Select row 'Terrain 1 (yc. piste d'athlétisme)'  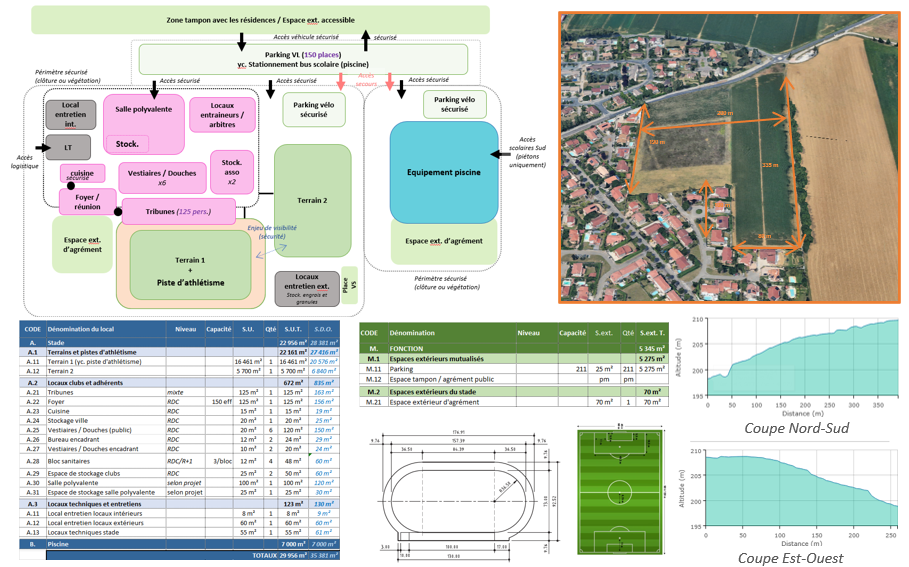point(179,361)
